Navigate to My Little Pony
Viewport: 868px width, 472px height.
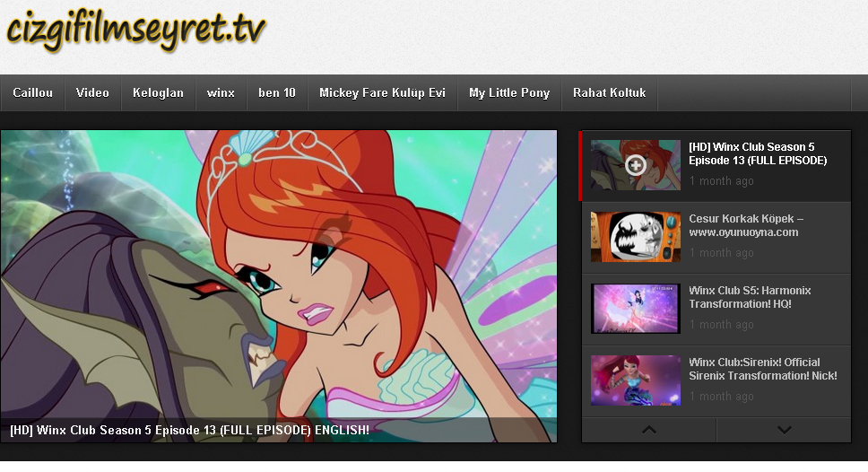[x=509, y=93]
